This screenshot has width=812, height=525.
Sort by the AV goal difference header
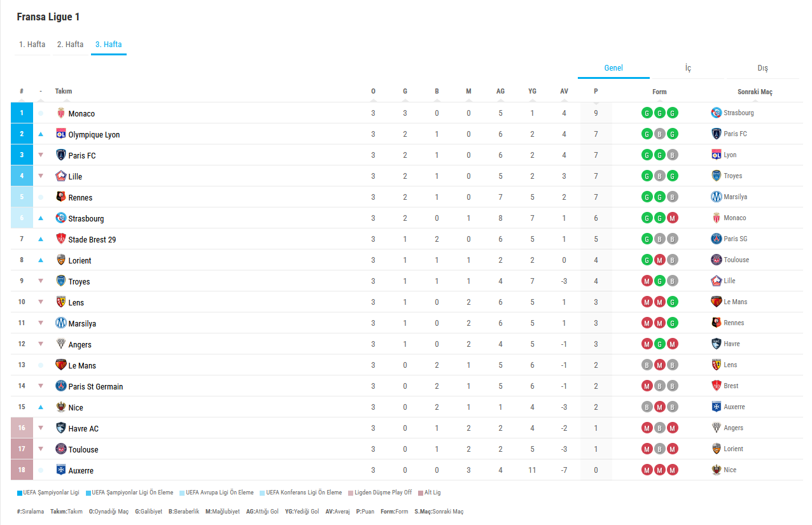pos(564,92)
